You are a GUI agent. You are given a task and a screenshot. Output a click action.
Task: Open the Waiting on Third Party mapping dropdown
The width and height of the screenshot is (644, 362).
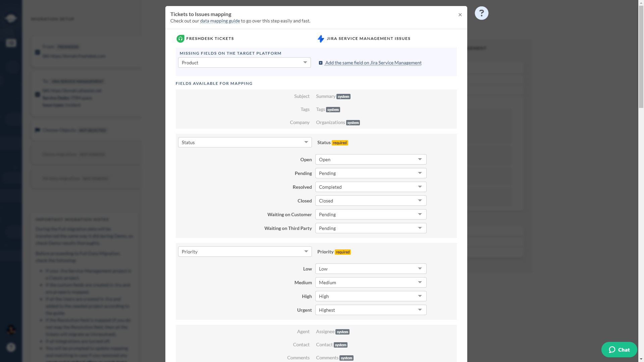click(371, 228)
